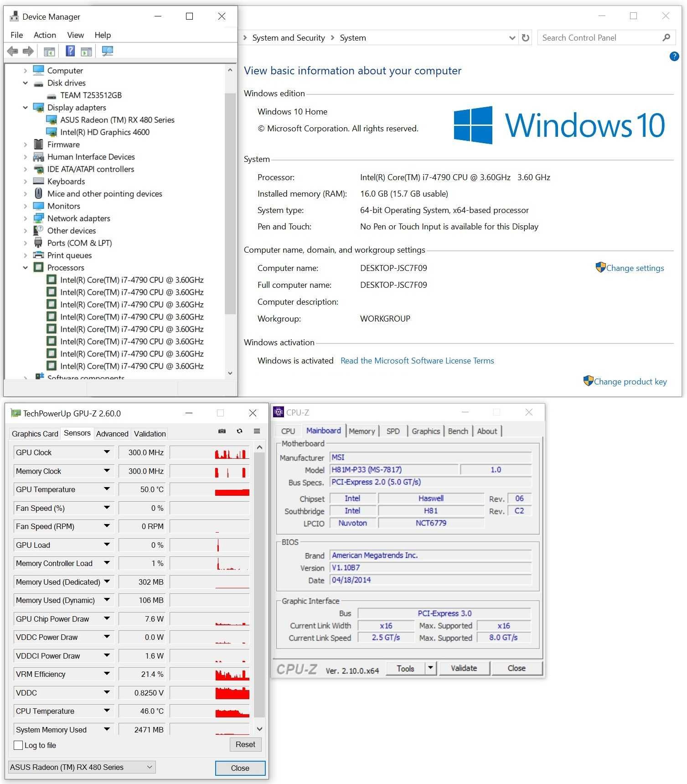Read the Microsoft Software License Terms link
This screenshot has height=784, width=687.
[x=417, y=361]
